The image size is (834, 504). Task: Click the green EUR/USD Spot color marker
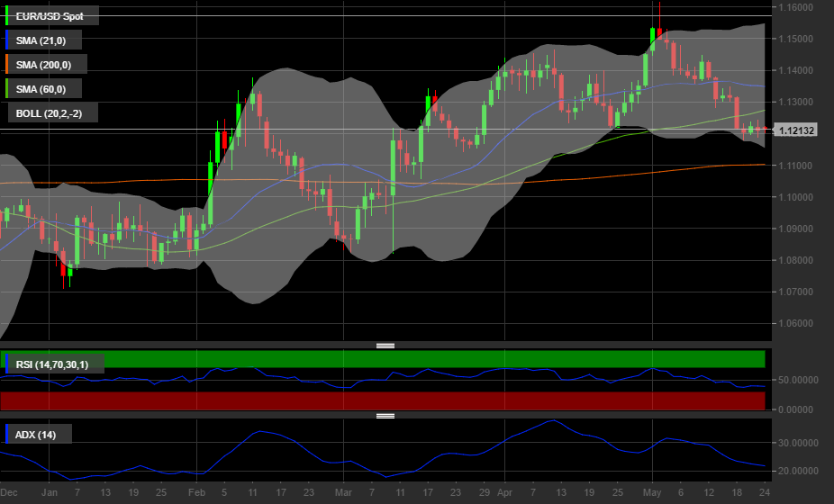pyautogui.click(x=8, y=16)
